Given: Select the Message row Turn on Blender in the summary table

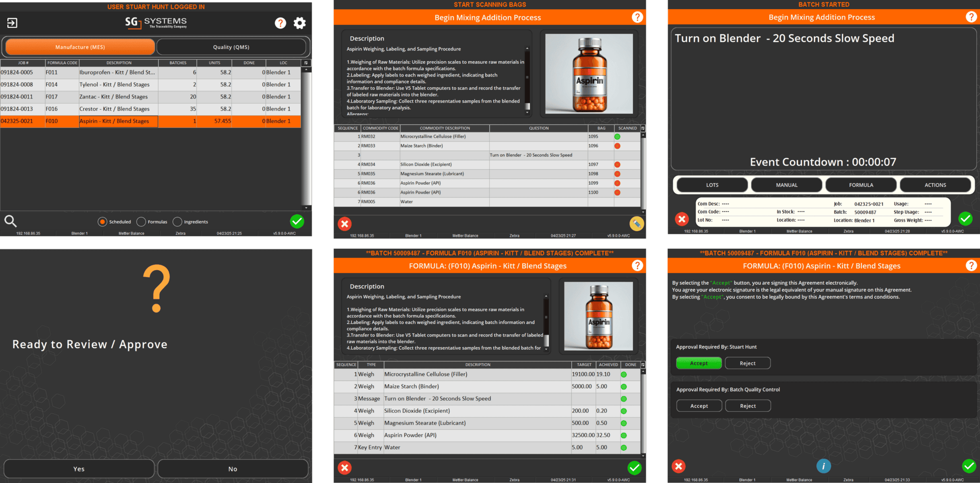Looking at the screenshot, I should [487, 399].
